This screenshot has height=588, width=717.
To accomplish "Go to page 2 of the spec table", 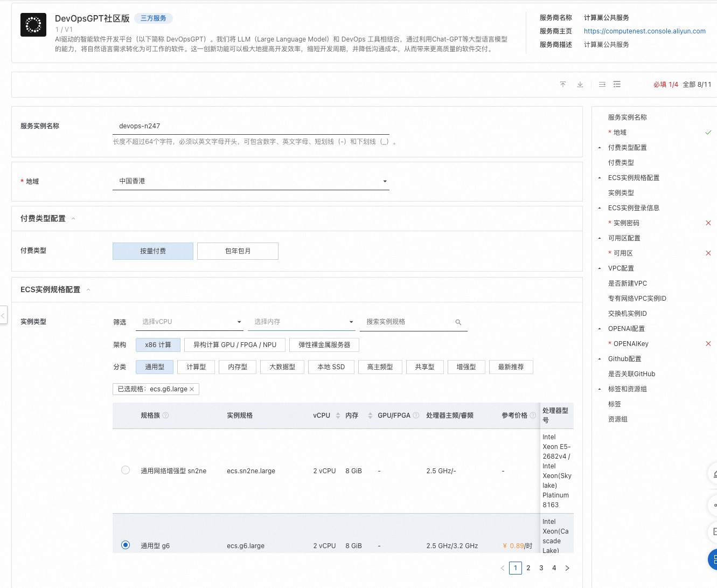I will 528,568.
